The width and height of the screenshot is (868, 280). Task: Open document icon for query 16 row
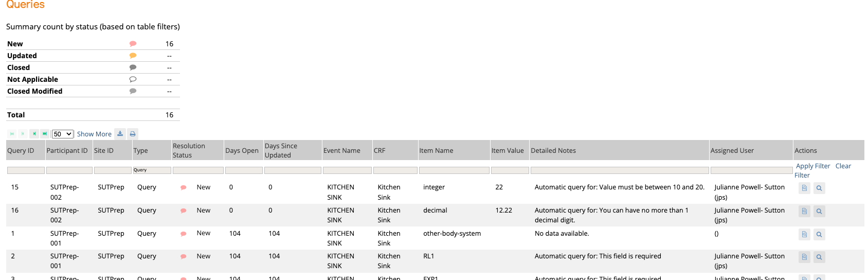[x=804, y=211]
